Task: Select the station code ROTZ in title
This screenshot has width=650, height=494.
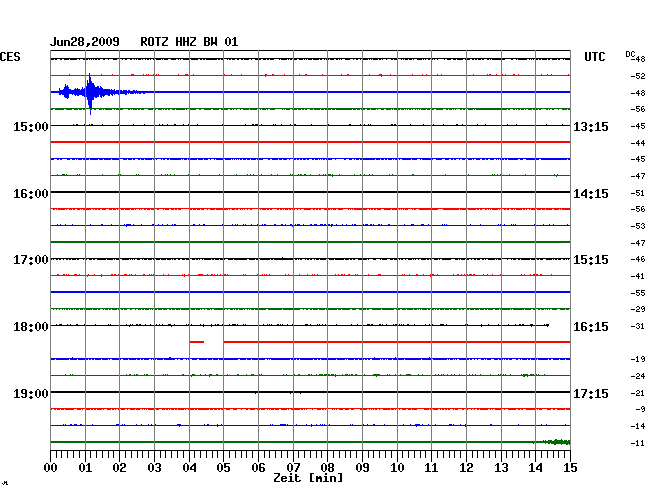Action: coord(154,42)
